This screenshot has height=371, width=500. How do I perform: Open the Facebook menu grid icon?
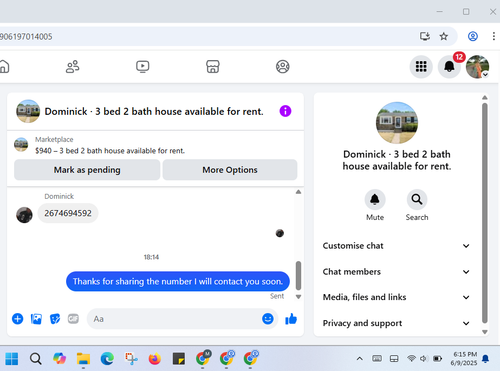click(421, 67)
